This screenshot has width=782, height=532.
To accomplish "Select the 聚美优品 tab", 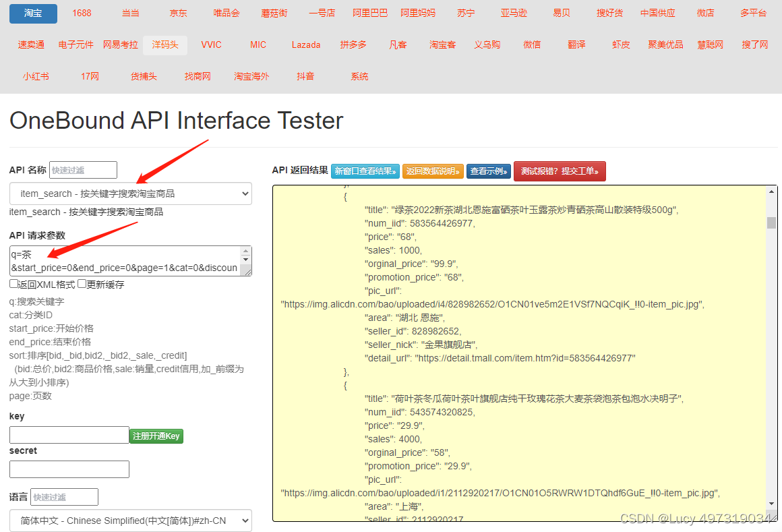I will point(666,45).
